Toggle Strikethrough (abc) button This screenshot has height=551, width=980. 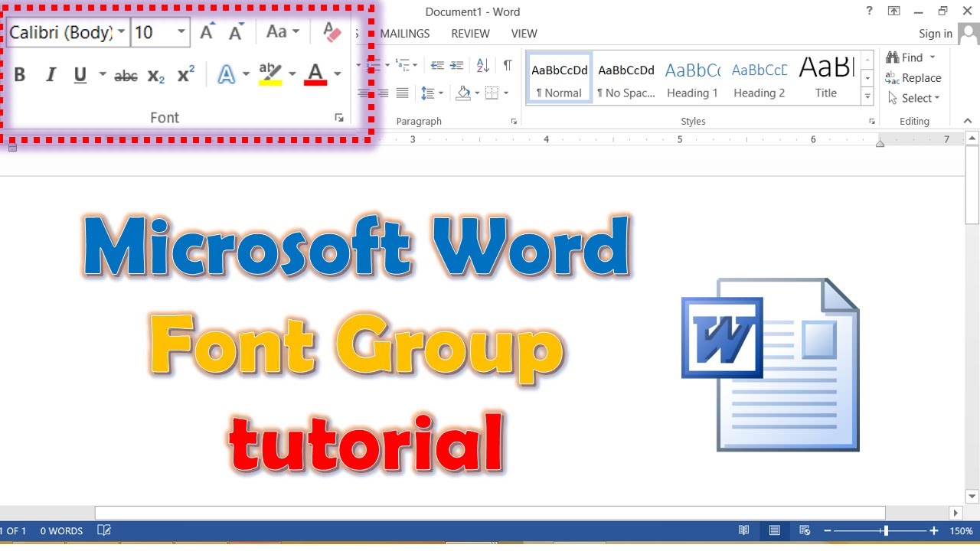coord(126,75)
